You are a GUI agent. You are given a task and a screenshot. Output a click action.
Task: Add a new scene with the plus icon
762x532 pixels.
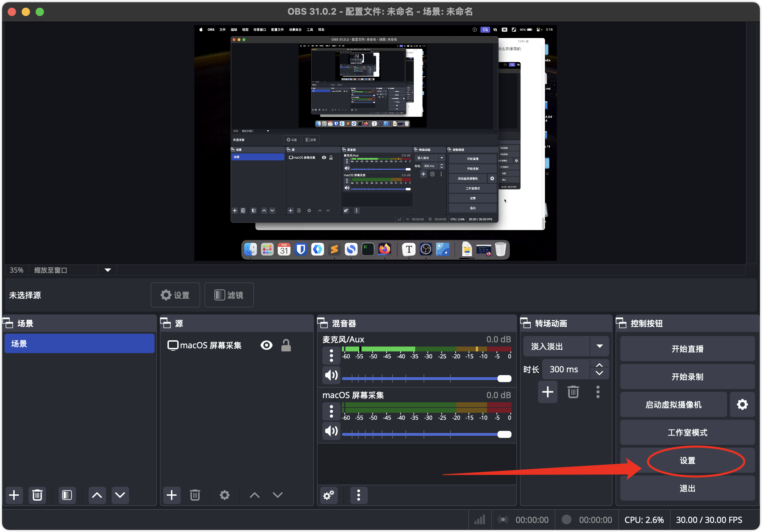pyautogui.click(x=14, y=495)
